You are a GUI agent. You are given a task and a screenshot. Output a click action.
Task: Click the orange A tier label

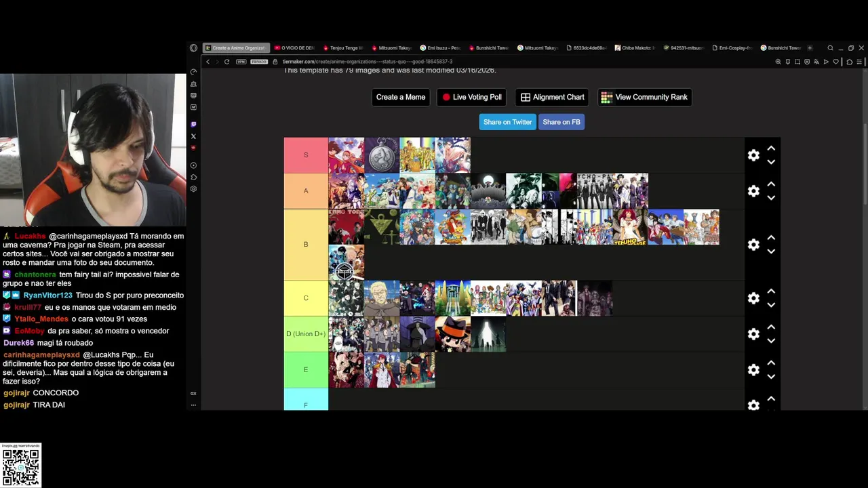pyautogui.click(x=306, y=191)
